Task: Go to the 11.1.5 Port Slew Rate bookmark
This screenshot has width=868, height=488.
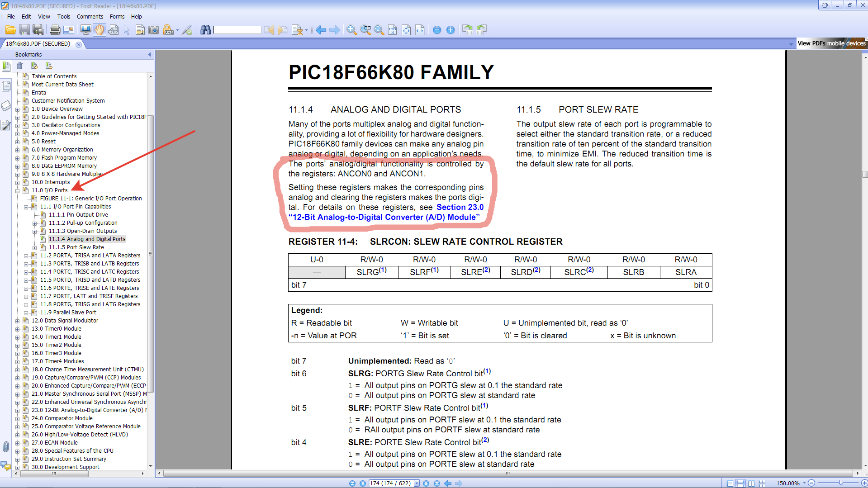Action: (76, 247)
